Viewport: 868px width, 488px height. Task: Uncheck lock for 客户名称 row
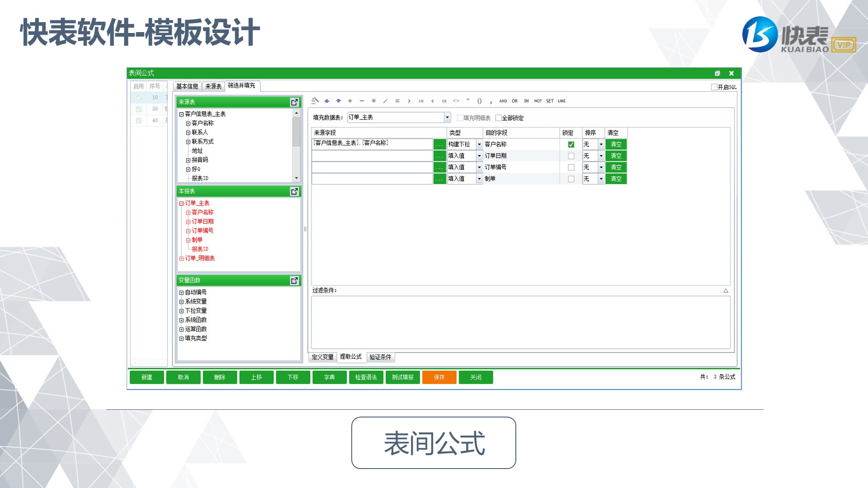point(571,145)
